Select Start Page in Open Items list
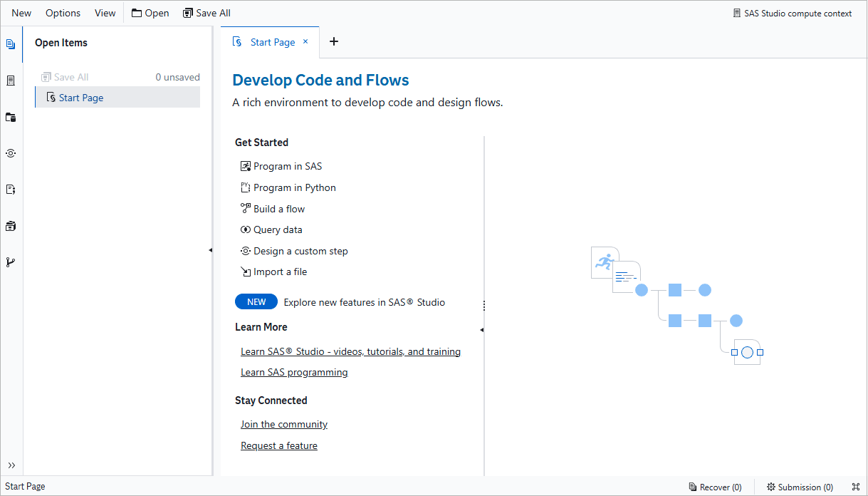 point(81,98)
